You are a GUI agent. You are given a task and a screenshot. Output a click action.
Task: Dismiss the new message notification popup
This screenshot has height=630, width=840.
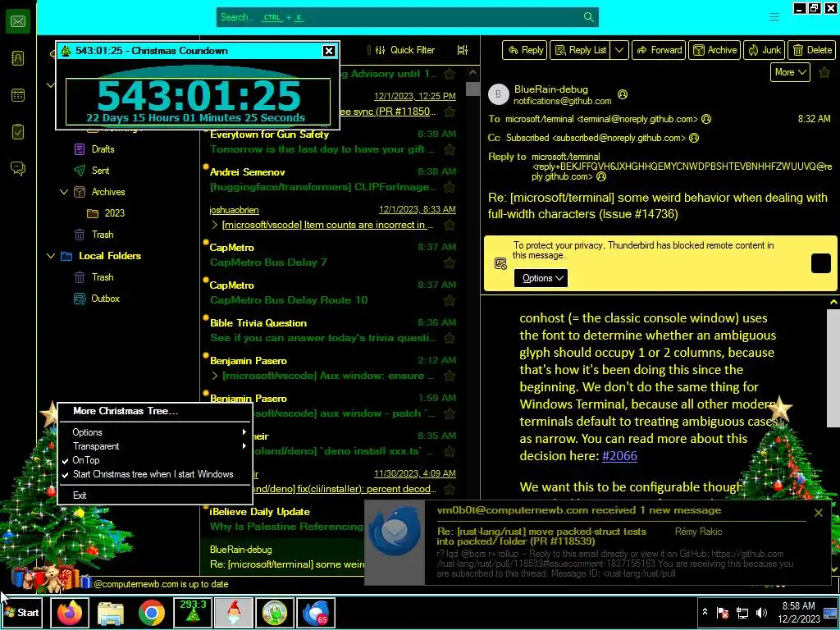(x=818, y=513)
